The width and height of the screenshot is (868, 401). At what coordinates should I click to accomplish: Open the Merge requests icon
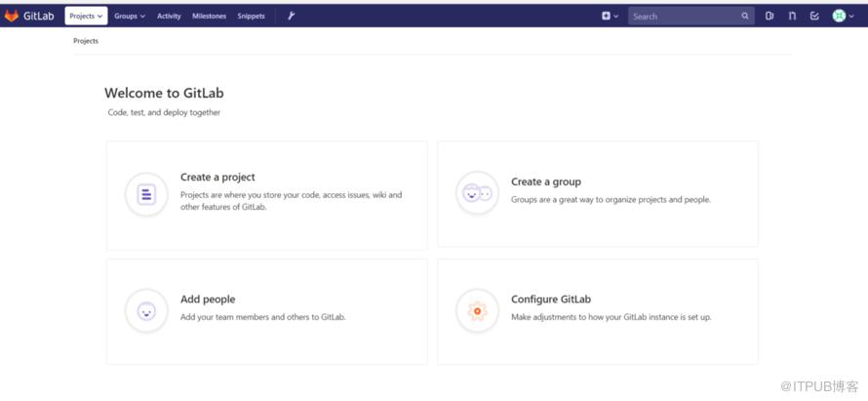(x=792, y=16)
